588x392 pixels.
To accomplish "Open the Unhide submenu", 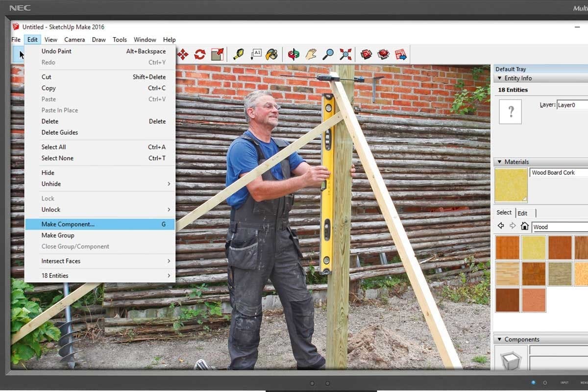I will [x=51, y=184].
